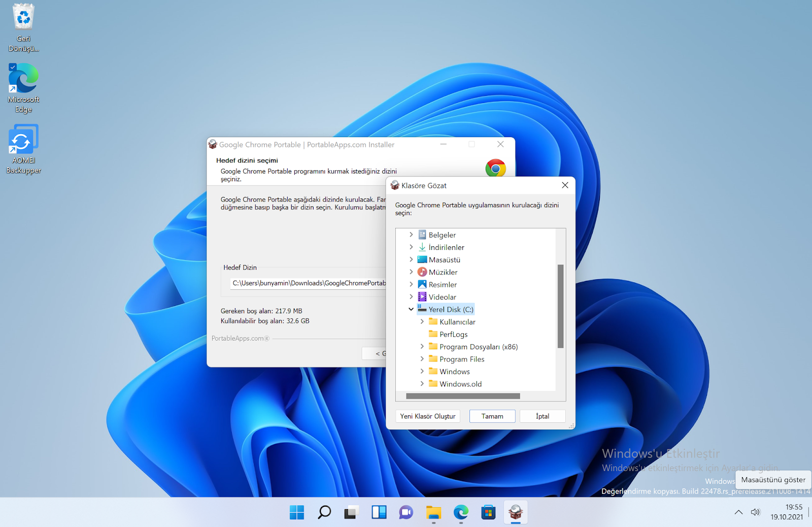Select 'Program Files' folder row
812x527 pixels.
tap(462, 359)
